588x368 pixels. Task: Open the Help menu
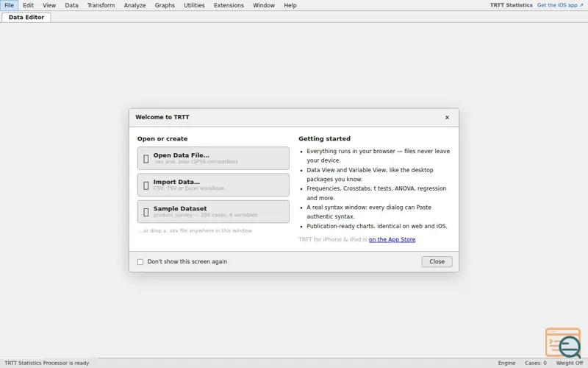pyautogui.click(x=290, y=5)
